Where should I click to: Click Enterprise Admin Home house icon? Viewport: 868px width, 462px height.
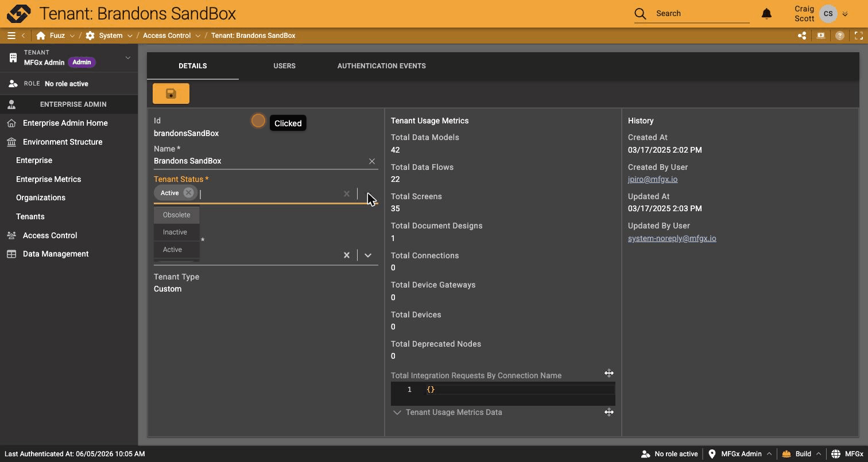point(11,123)
